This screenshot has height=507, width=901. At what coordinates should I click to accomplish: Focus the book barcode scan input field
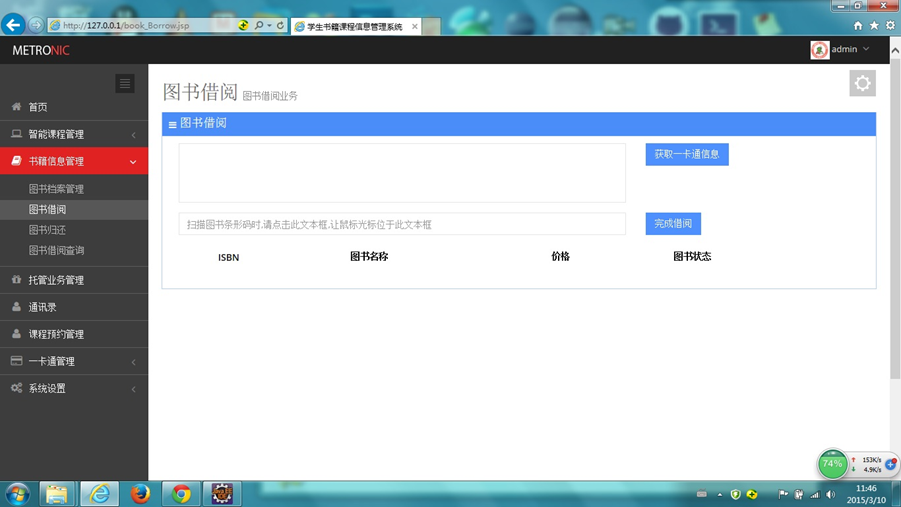click(402, 224)
